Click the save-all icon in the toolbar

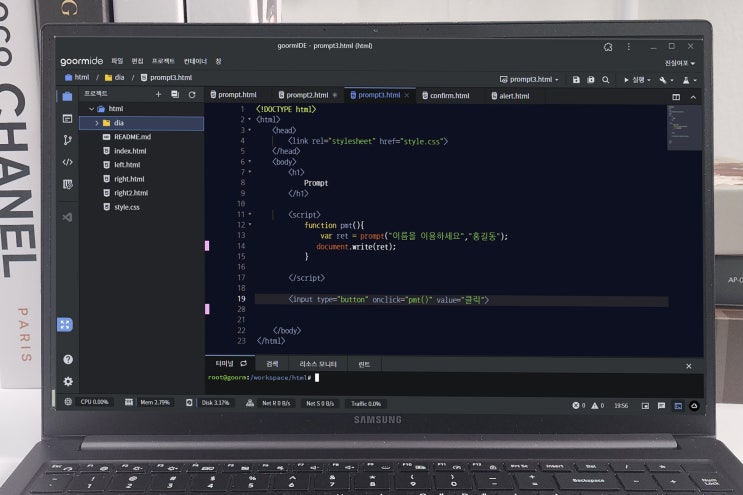[x=590, y=80]
